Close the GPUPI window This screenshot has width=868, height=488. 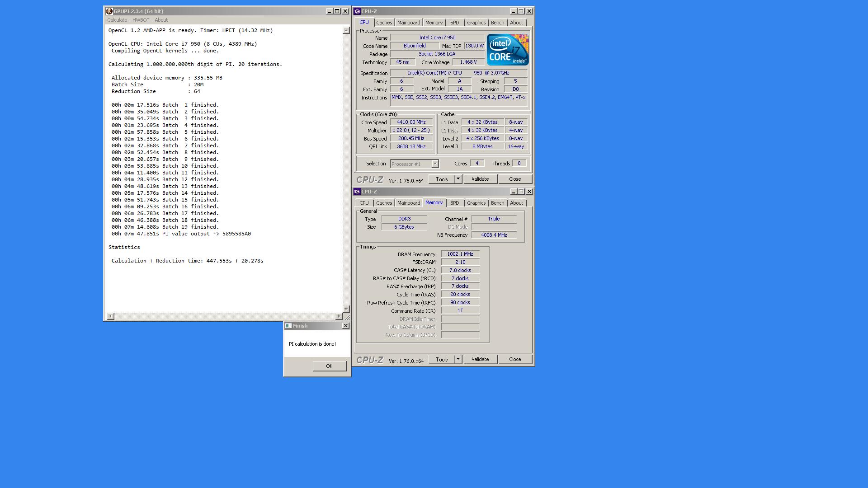coord(345,11)
